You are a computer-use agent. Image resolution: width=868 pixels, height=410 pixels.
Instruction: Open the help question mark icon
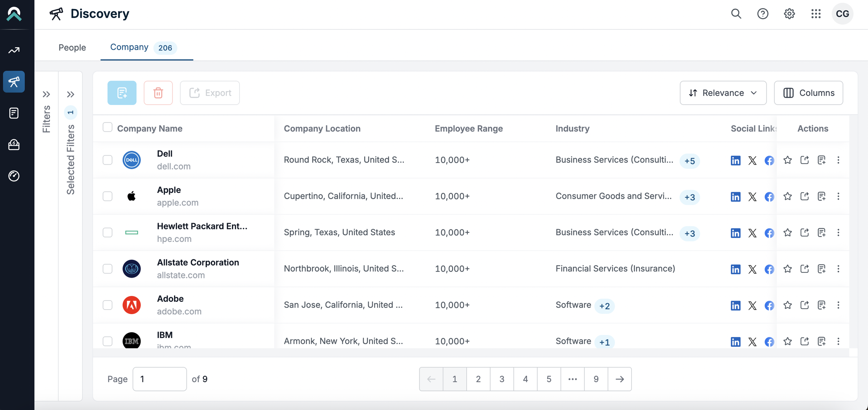[763, 14]
